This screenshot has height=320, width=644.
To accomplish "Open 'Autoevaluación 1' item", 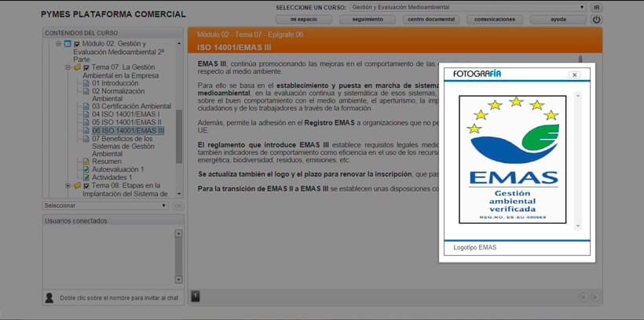I will (118, 169).
